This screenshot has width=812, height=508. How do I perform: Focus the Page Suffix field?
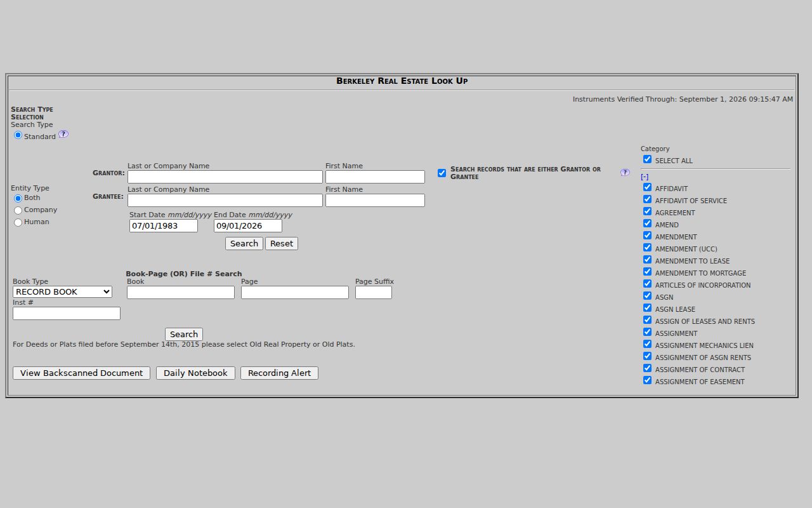[374, 293]
